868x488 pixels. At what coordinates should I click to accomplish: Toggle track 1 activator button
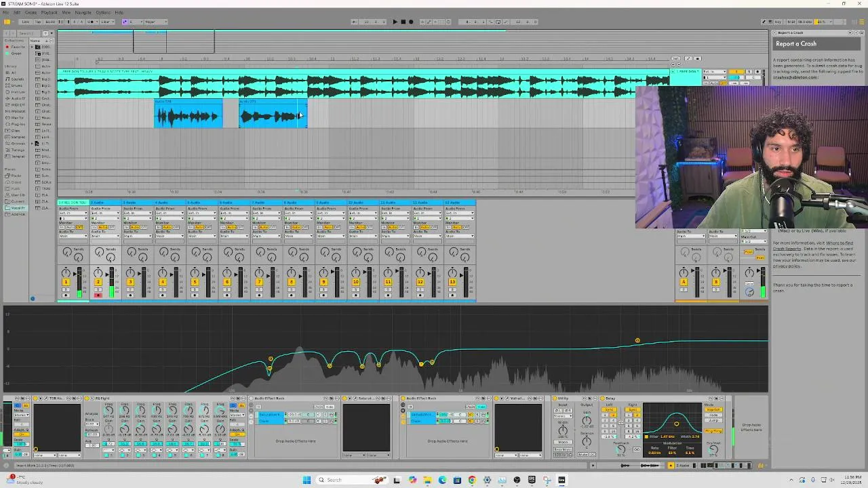pos(66,282)
